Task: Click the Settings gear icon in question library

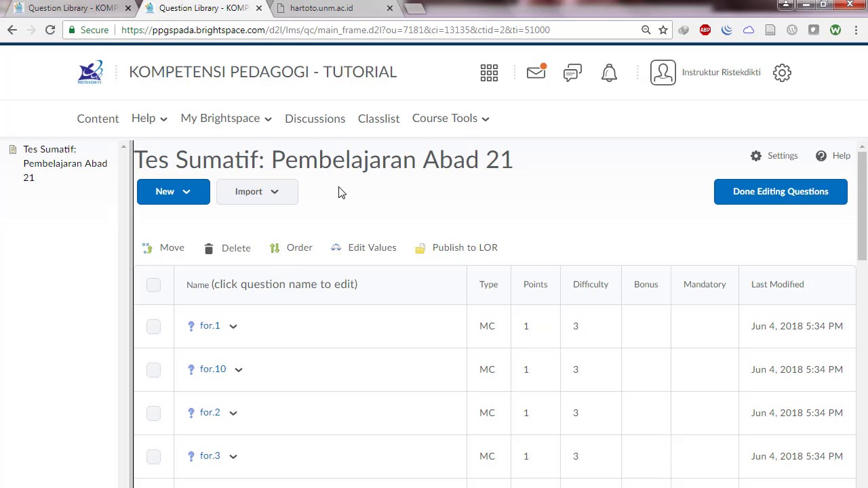Action: click(x=756, y=156)
